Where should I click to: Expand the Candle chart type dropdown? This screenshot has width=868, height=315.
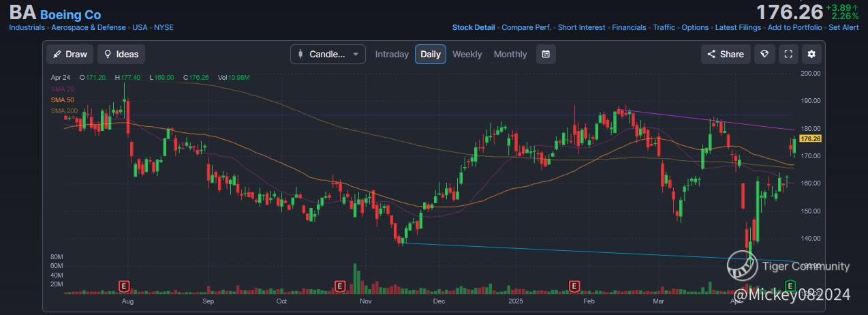click(328, 55)
